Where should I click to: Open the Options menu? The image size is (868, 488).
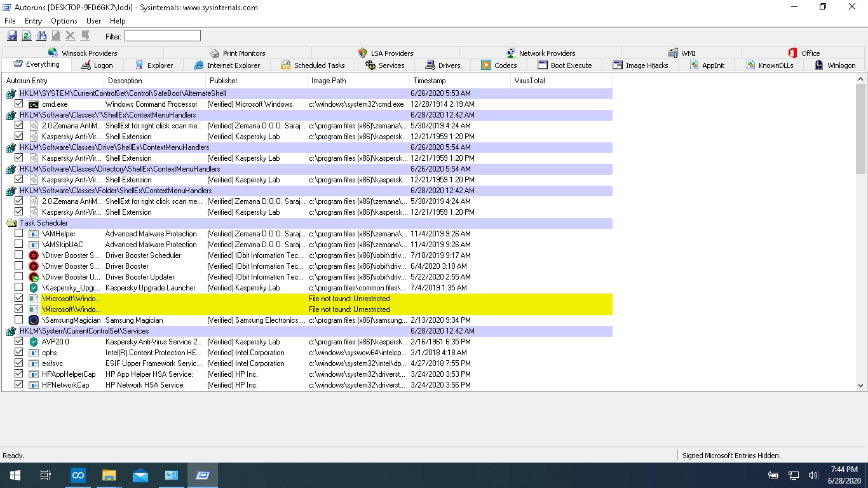[64, 21]
